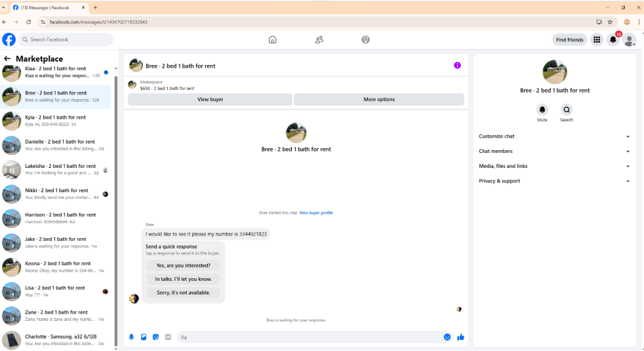Image resolution: width=644 pixels, height=351 pixels.
Task: Go back with the browser back arrow
Action: (x=4, y=22)
